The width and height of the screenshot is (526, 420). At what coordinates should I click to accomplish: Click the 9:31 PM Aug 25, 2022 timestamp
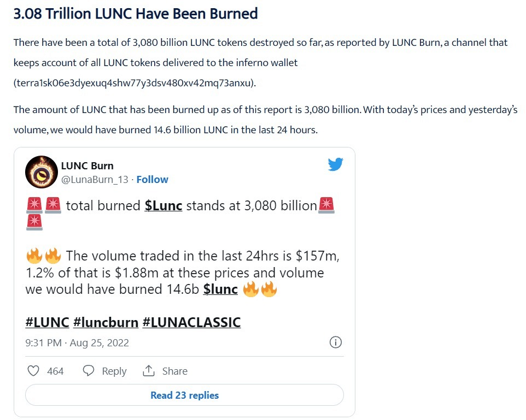[x=77, y=343]
